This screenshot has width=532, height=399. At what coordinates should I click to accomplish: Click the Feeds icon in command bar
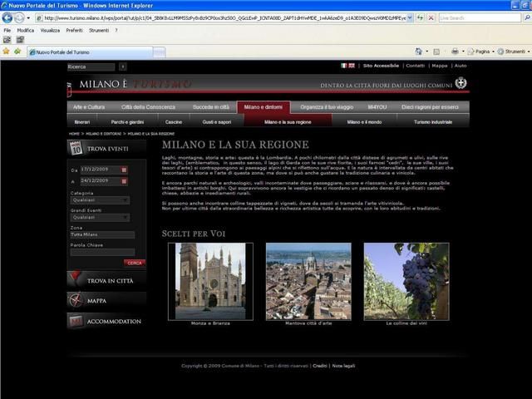click(x=436, y=52)
